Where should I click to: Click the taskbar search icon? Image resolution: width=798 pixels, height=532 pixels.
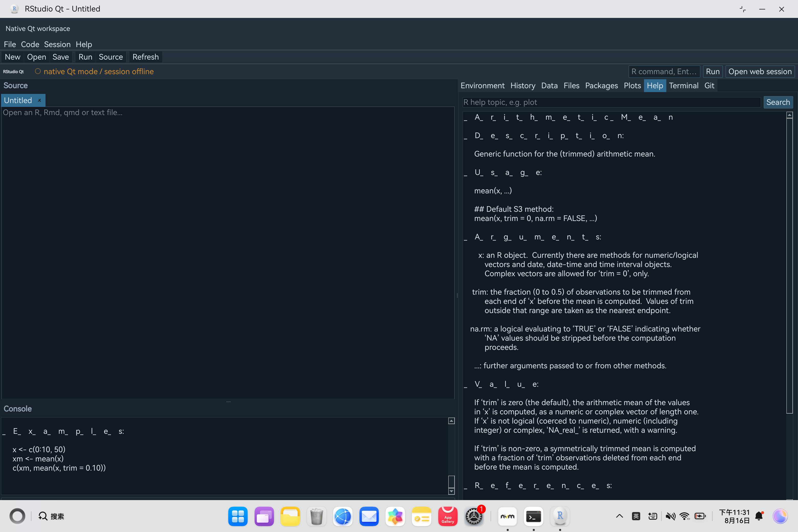coord(43,516)
